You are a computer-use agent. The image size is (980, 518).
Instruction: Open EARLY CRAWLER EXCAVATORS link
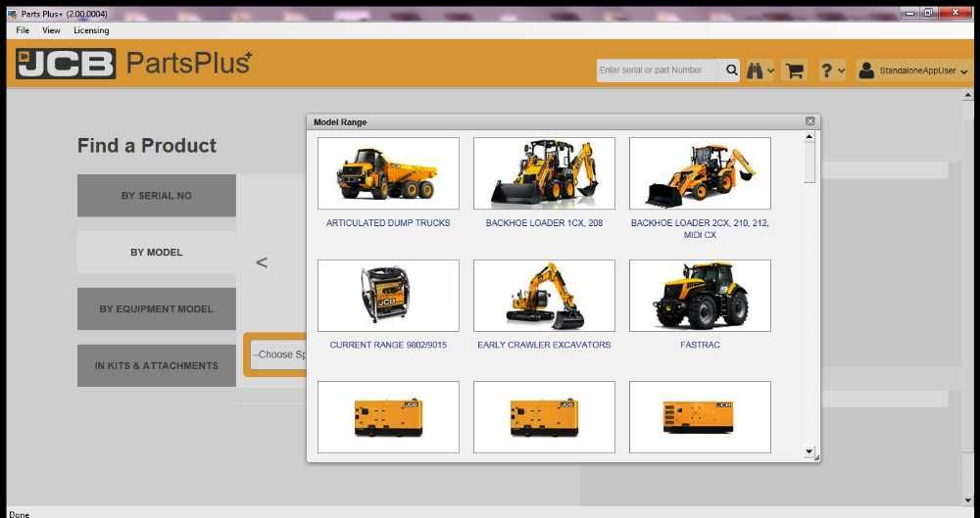click(x=544, y=345)
